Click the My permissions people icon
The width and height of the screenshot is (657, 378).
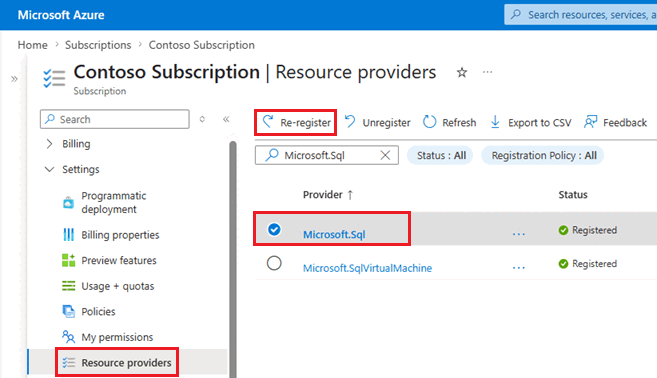tap(68, 337)
